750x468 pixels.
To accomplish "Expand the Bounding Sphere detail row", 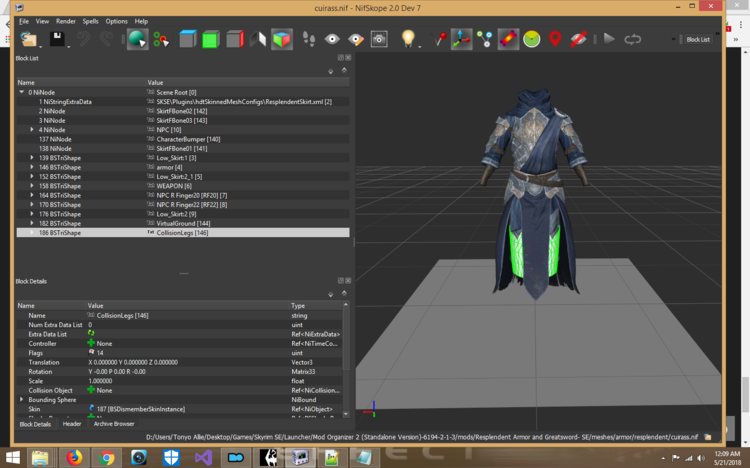I will pos(22,399).
